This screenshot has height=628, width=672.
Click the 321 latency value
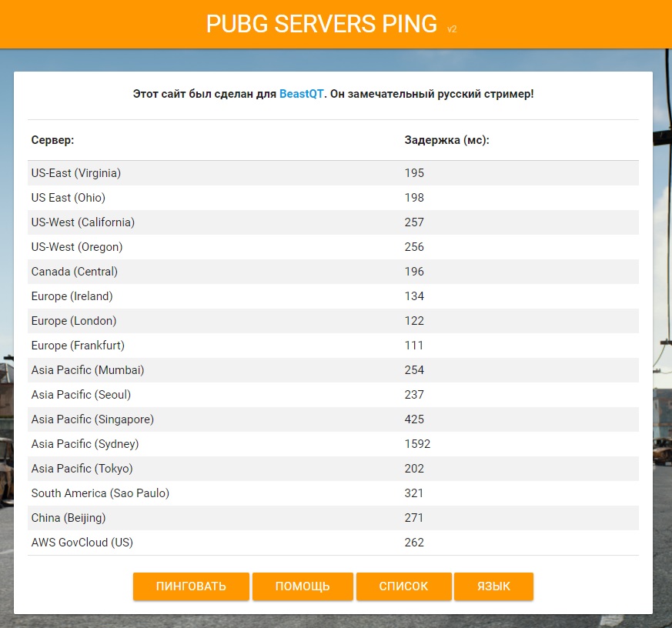[x=414, y=493]
